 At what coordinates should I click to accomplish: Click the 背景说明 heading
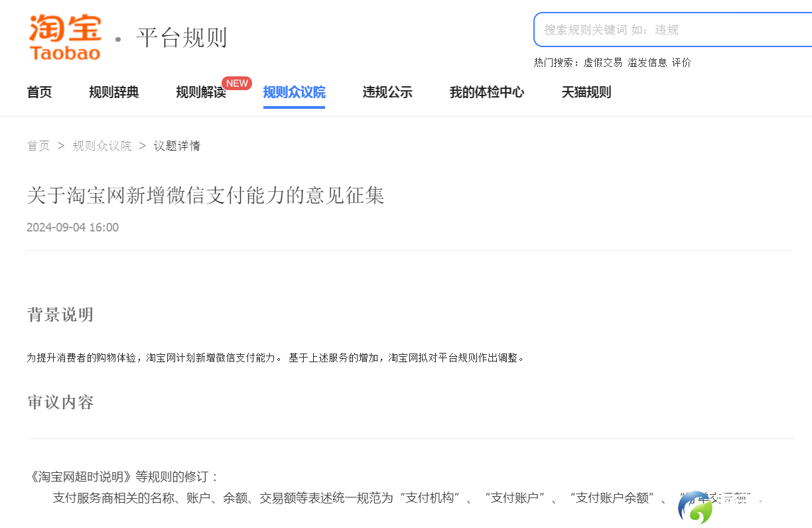60,314
